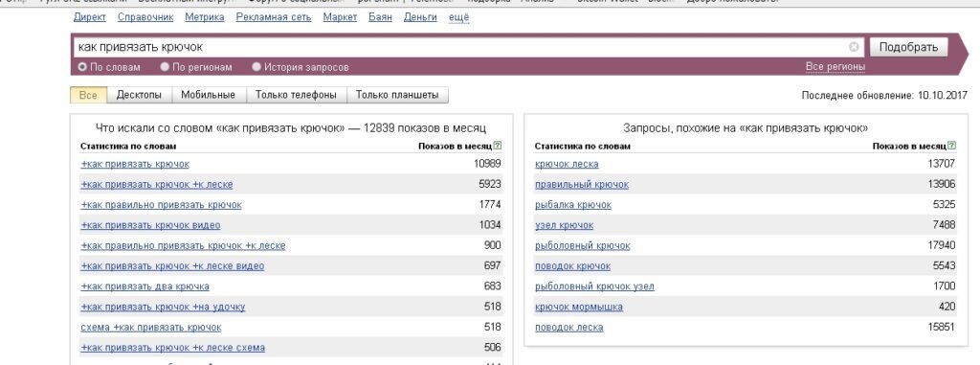Open similar query 'рыболовный крючок'
Viewport: 980px width, 365px height.
click(x=583, y=246)
